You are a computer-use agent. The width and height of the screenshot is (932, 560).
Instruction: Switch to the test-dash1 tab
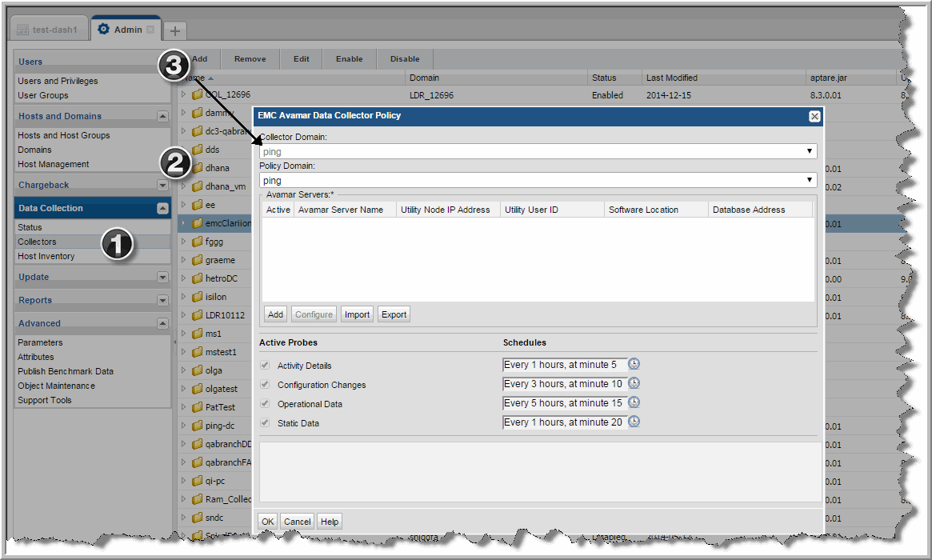tap(49, 30)
